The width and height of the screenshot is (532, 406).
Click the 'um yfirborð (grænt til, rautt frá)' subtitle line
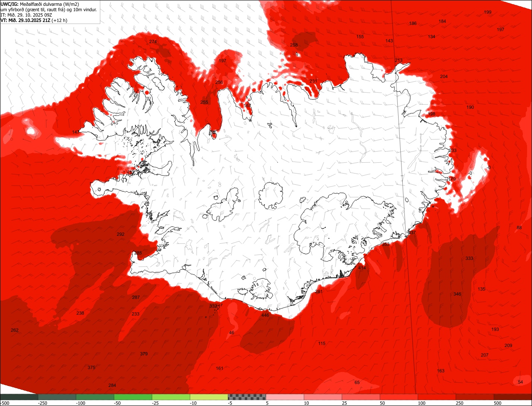coord(49,10)
